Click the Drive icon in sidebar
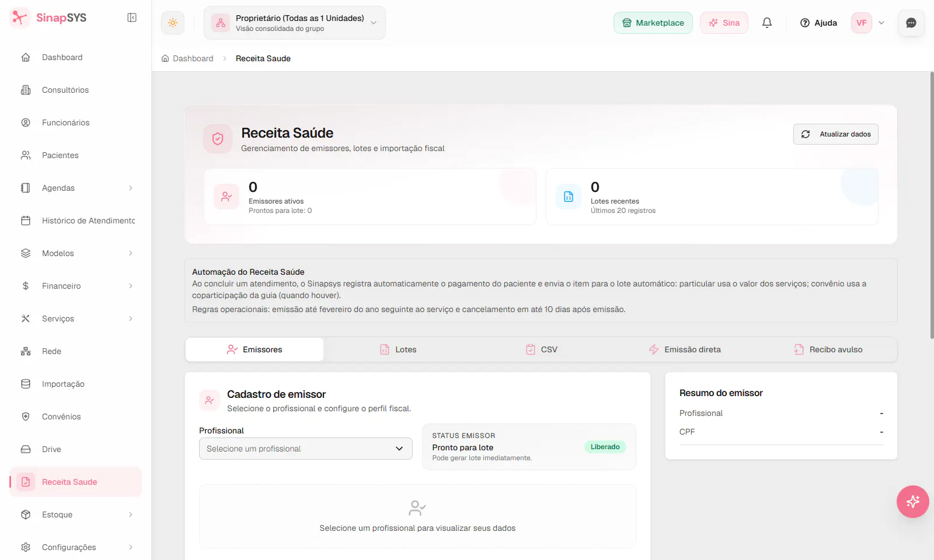934x560 pixels. [26, 449]
